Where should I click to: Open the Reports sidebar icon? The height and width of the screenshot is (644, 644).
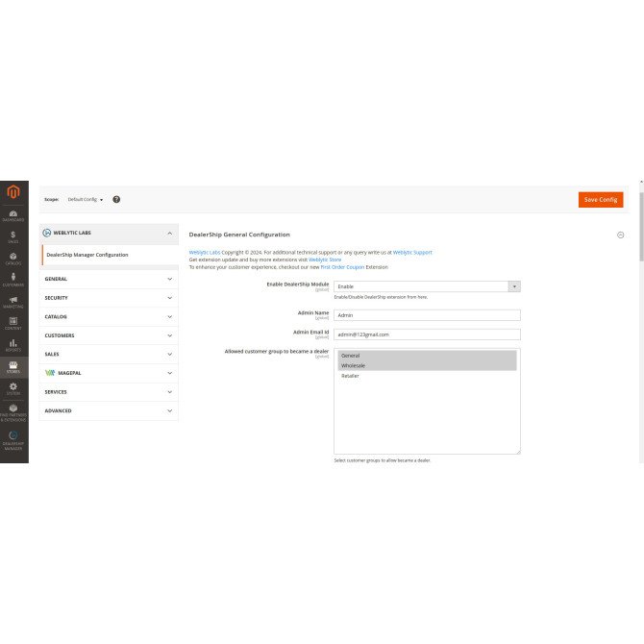point(13,345)
